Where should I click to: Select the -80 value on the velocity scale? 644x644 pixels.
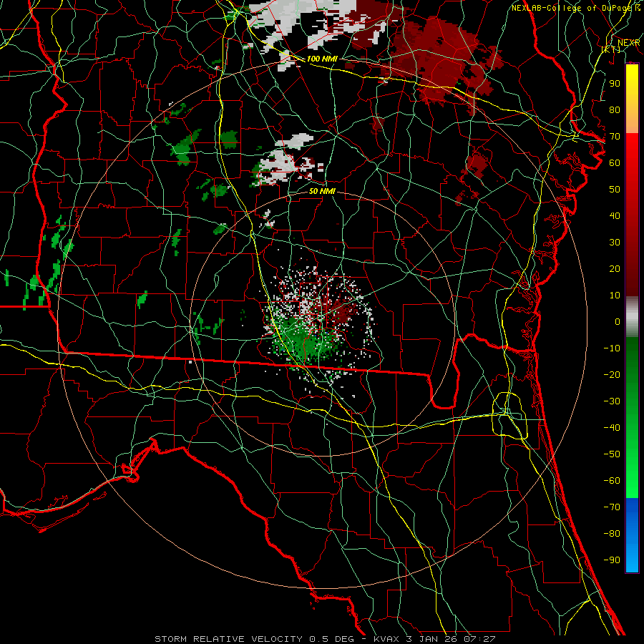click(x=612, y=534)
